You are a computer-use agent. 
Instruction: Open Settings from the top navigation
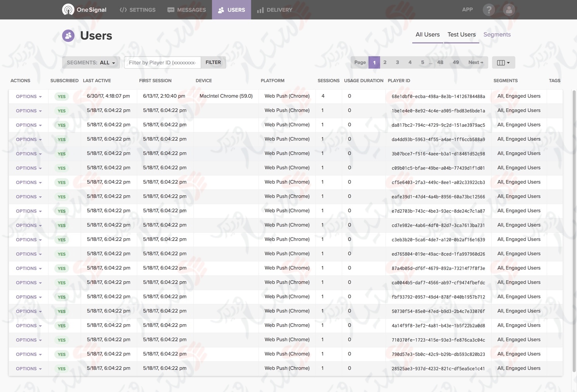(x=138, y=10)
